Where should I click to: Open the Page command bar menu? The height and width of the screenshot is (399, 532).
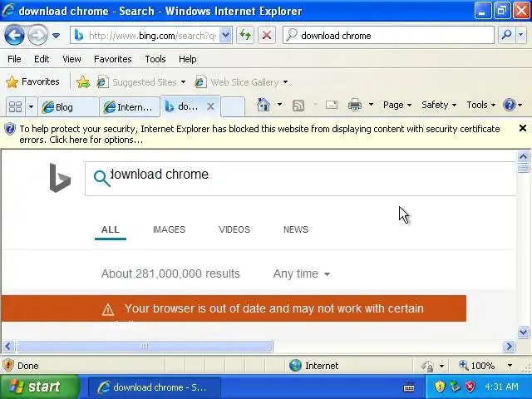point(397,105)
